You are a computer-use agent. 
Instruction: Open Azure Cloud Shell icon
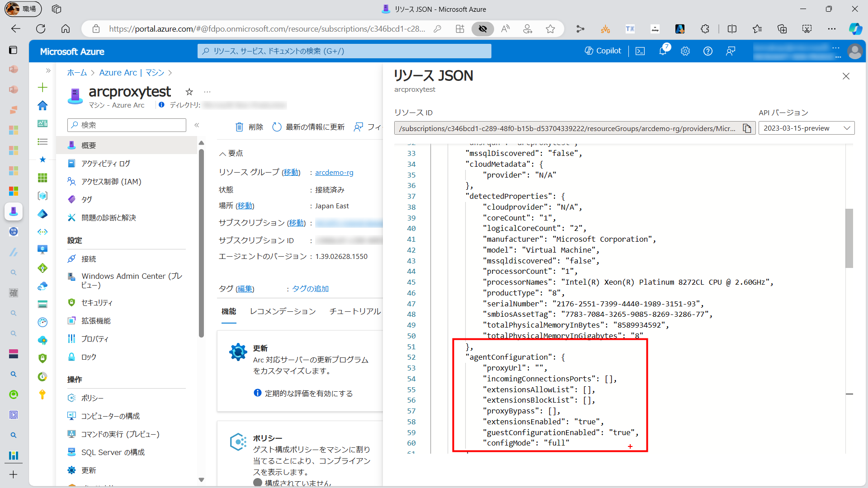640,51
